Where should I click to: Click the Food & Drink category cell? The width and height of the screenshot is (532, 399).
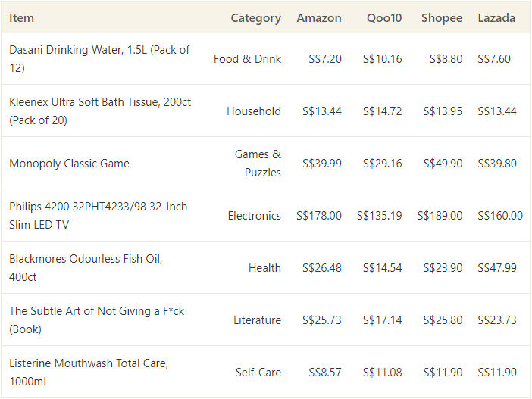click(247, 58)
